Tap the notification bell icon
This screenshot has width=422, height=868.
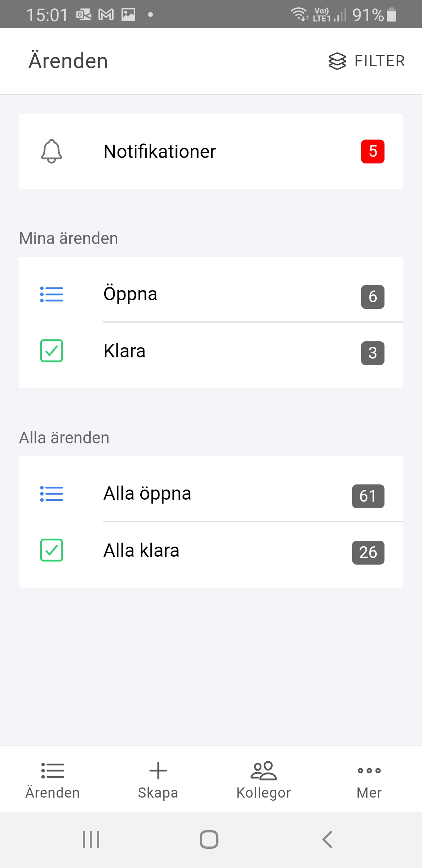52,151
